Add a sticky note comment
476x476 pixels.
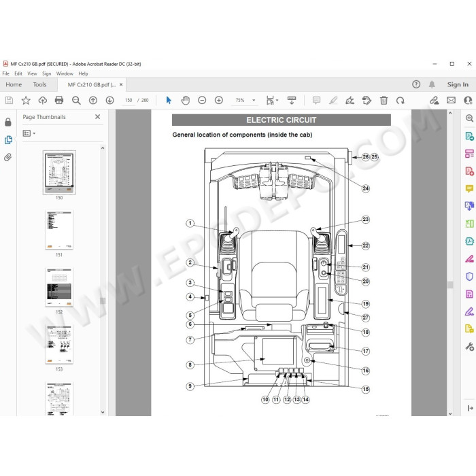pyautogui.click(x=316, y=100)
